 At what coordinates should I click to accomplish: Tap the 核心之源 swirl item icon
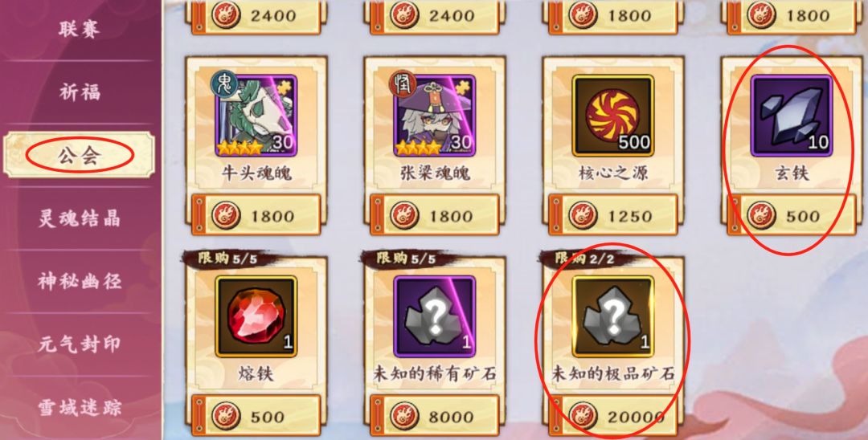[612, 116]
